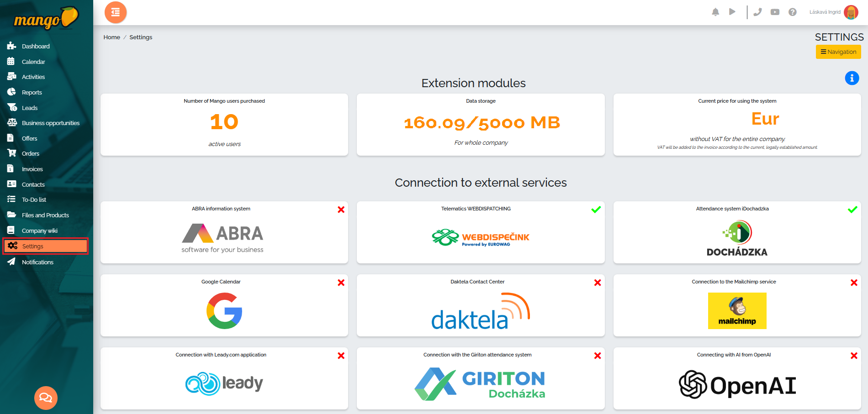The width and height of the screenshot is (868, 414).
Task: Open the video icon in top bar
Action: [775, 12]
